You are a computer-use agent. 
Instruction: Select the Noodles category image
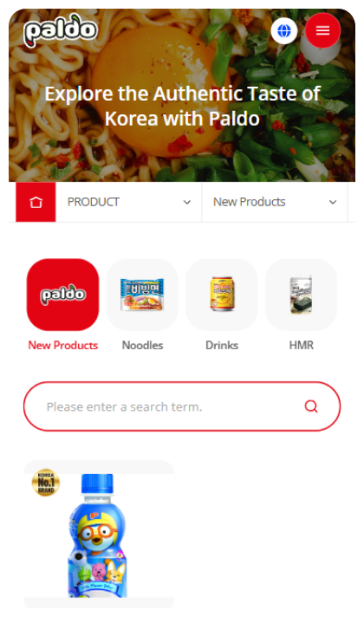(x=142, y=295)
